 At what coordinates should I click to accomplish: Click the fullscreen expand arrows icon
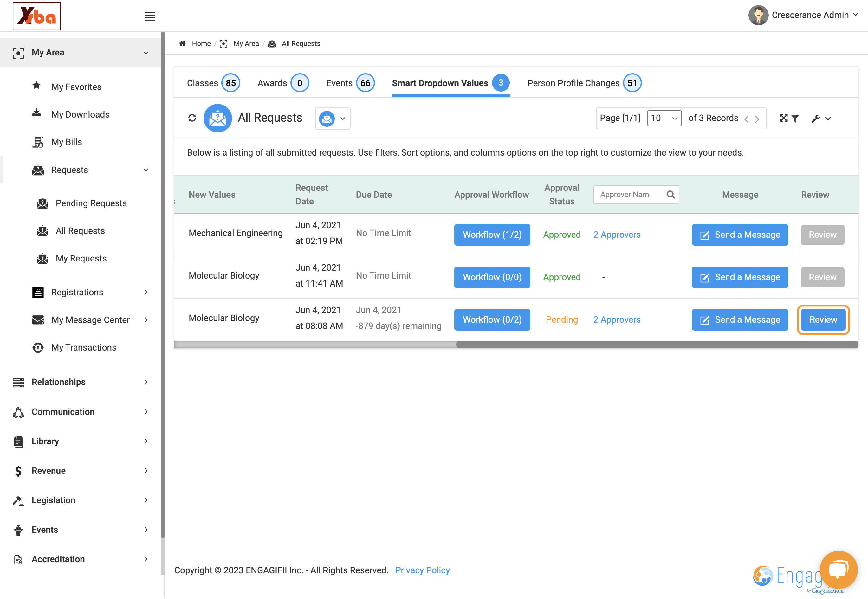click(x=784, y=118)
